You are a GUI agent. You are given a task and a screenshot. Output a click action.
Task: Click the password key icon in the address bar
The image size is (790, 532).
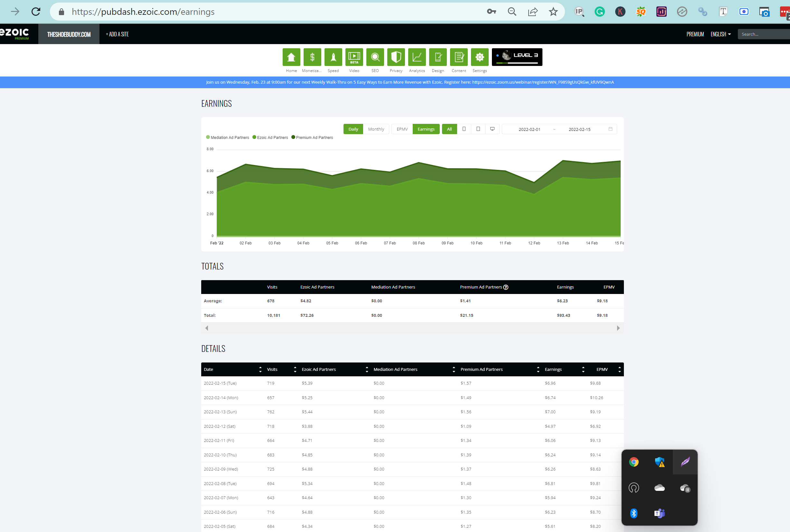[491, 12]
